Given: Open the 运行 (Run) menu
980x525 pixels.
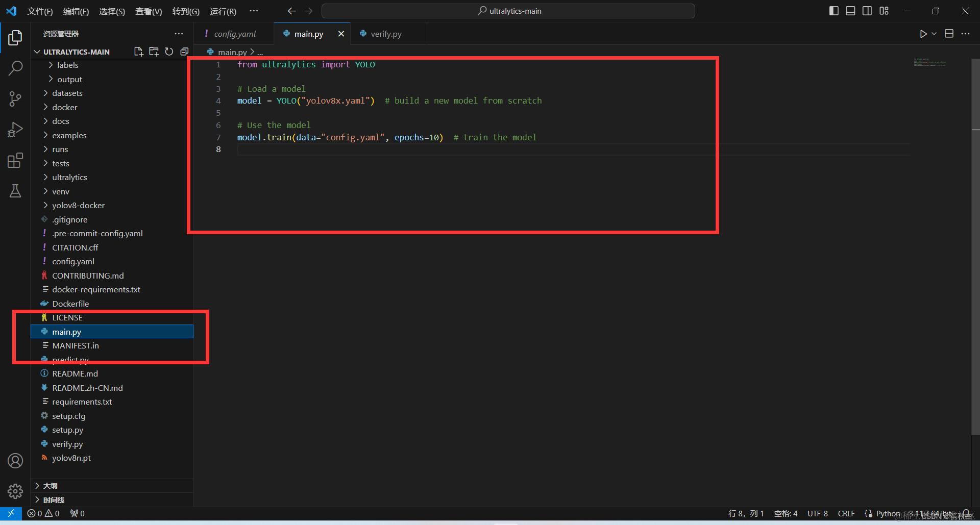Looking at the screenshot, I should (223, 11).
